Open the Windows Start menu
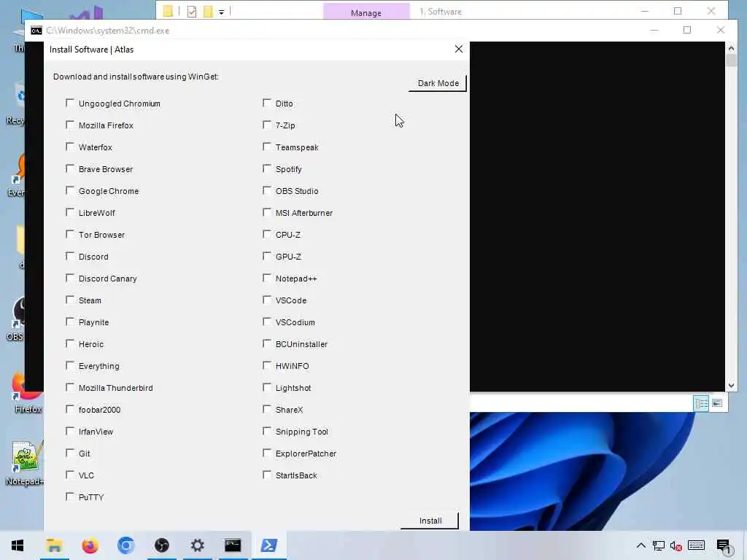Image resolution: width=747 pixels, height=560 pixels. (x=18, y=545)
